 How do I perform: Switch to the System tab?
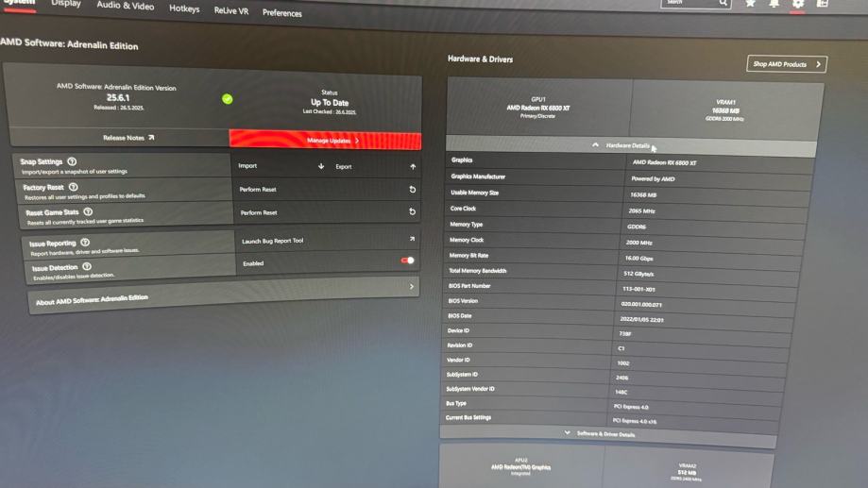point(20,3)
